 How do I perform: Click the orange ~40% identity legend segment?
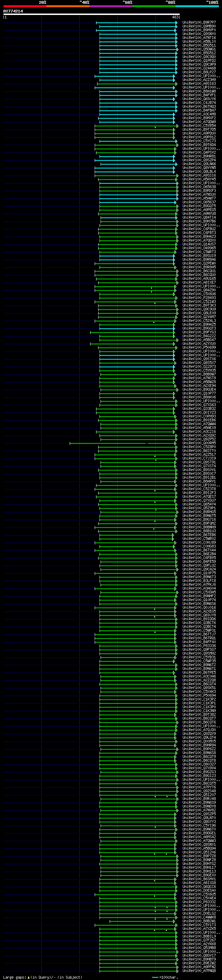(x=68, y=6)
